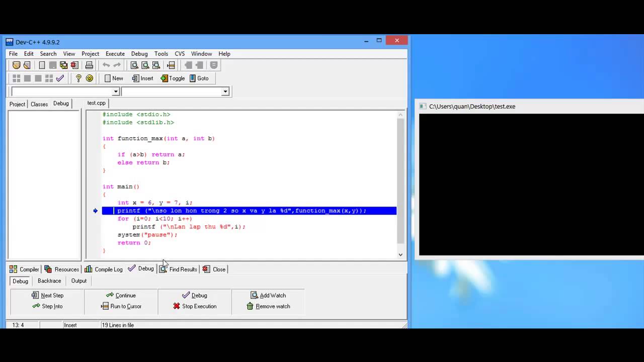
Task: Click the red Close file icon in toolbar
Action: tap(74, 65)
